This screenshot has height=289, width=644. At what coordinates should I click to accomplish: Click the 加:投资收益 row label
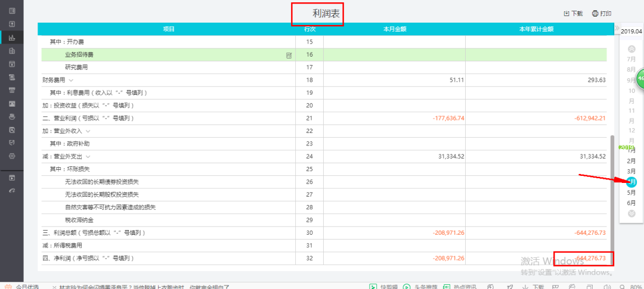click(88, 105)
